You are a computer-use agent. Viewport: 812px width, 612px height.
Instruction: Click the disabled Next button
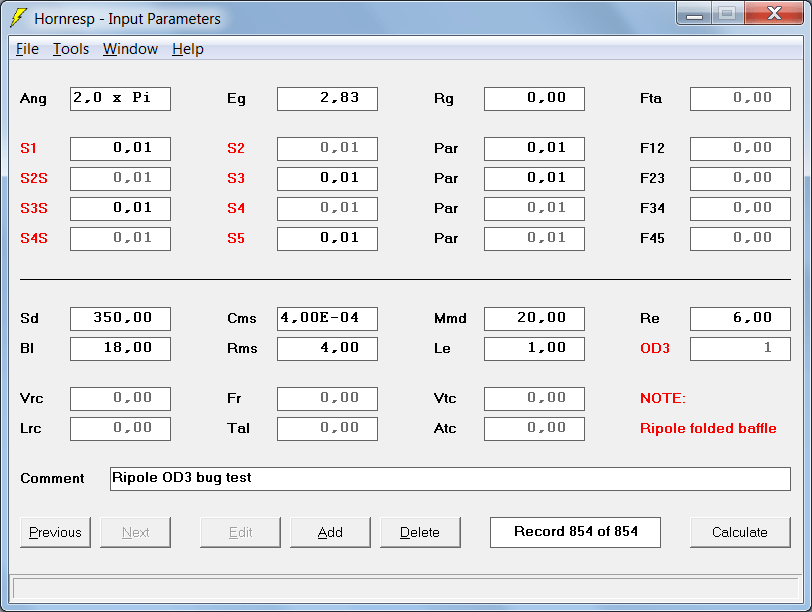pos(135,532)
